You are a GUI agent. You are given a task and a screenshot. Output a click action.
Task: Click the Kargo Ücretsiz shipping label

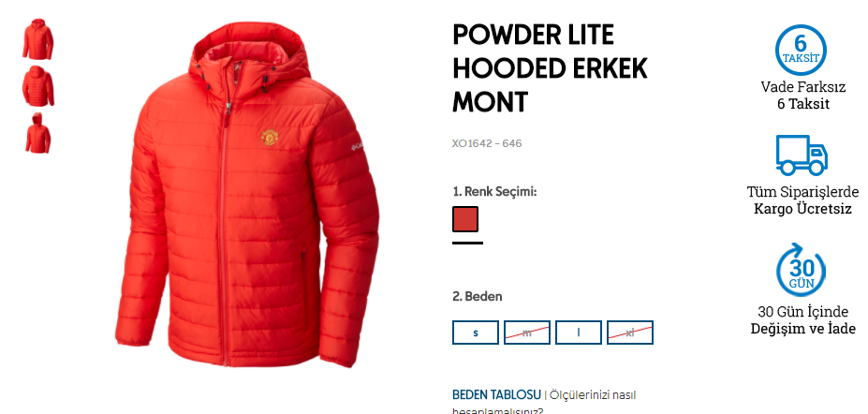click(802, 209)
